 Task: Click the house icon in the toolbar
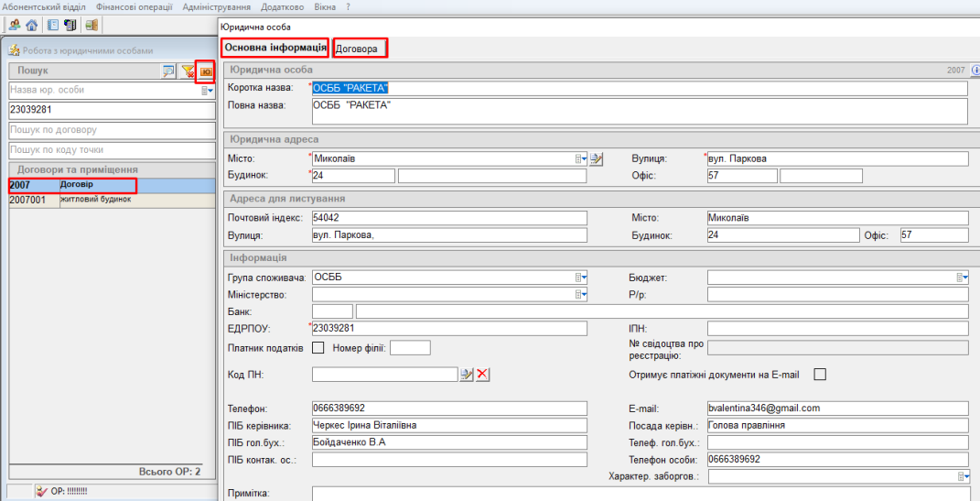(31, 25)
